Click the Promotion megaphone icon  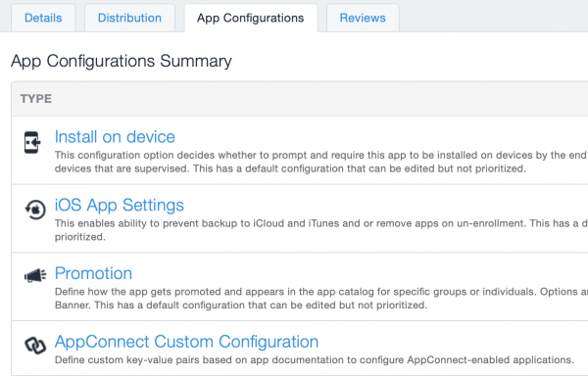pos(35,275)
